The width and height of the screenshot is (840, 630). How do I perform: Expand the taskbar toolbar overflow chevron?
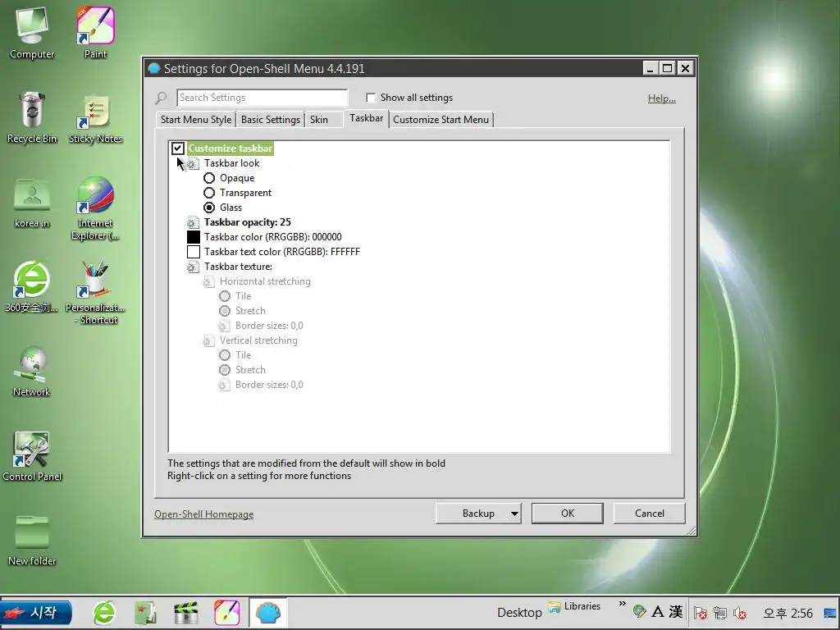622,604
